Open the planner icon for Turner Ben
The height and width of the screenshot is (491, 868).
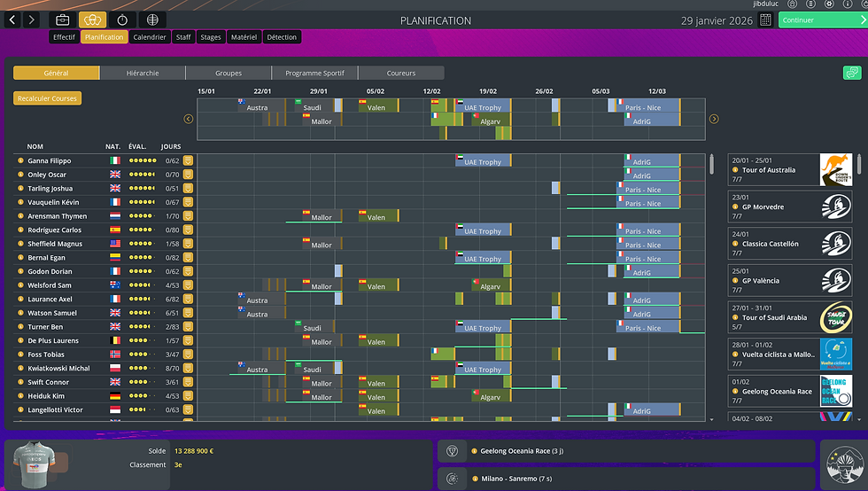click(x=188, y=327)
